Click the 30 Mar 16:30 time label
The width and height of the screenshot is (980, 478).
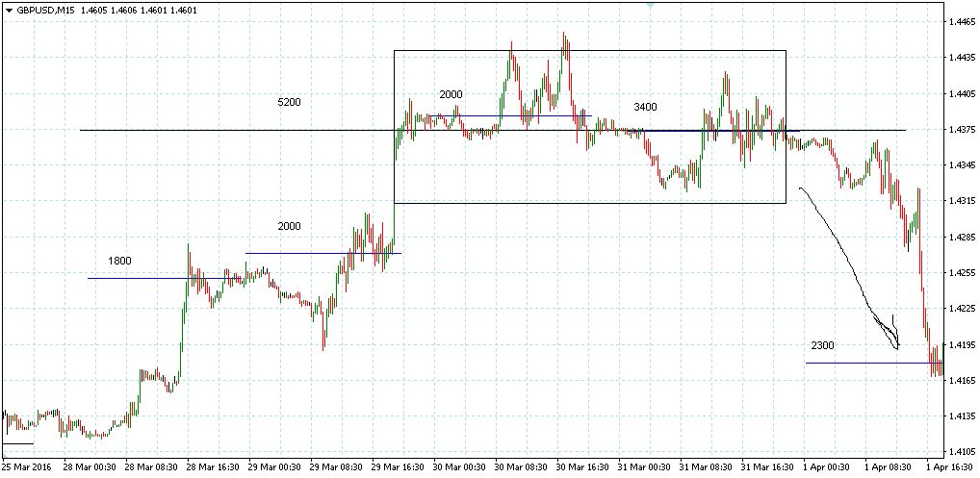click(x=581, y=466)
